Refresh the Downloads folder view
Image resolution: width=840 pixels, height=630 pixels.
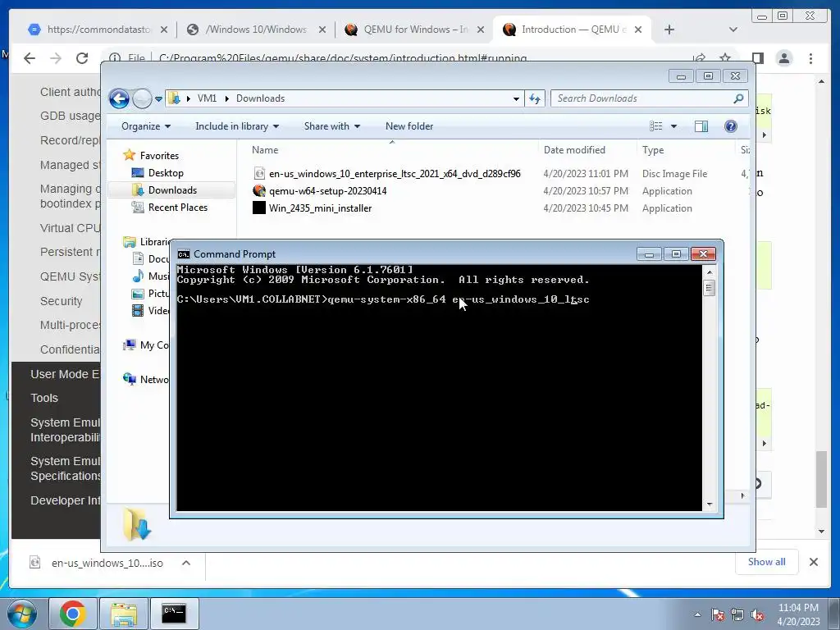(x=535, y=98)
